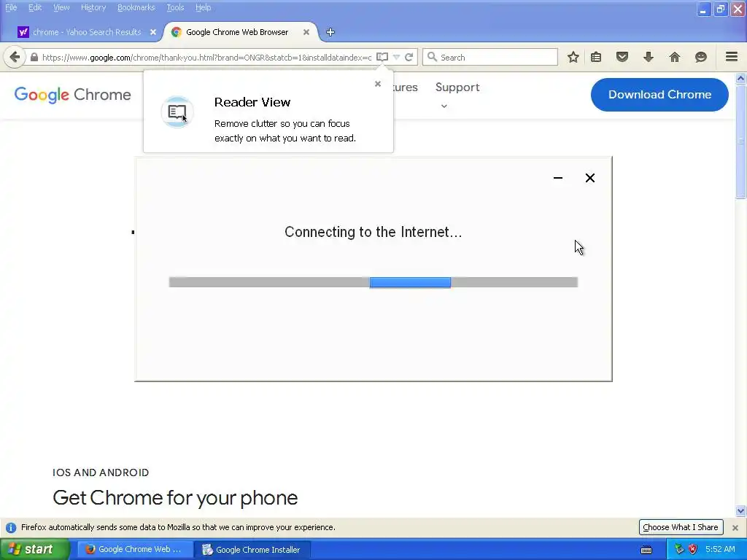Open a new tab with plus button
Image resolution: width=747 pixels, height=560 pixels.
pyautogui.click(x=330, y=32)
